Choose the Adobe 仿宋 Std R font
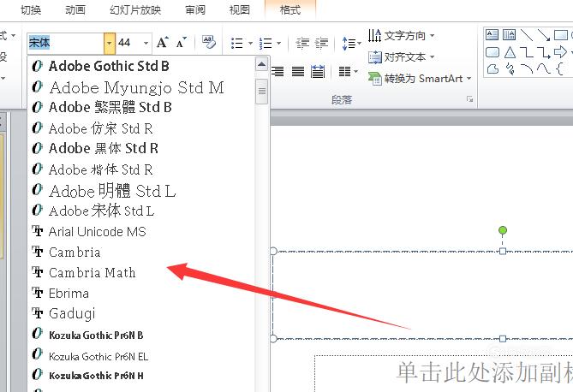 [141, 128]
